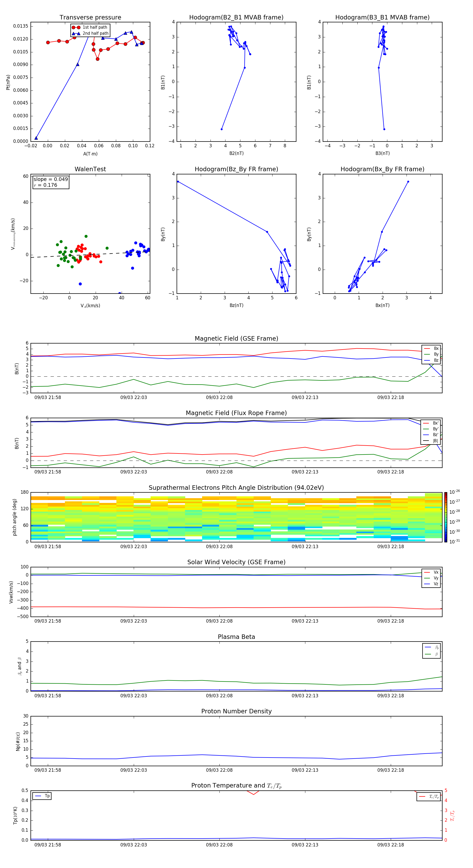Click the Vy legend entry in velocity plot
This screenshot has width=473, height=868.
431,578
